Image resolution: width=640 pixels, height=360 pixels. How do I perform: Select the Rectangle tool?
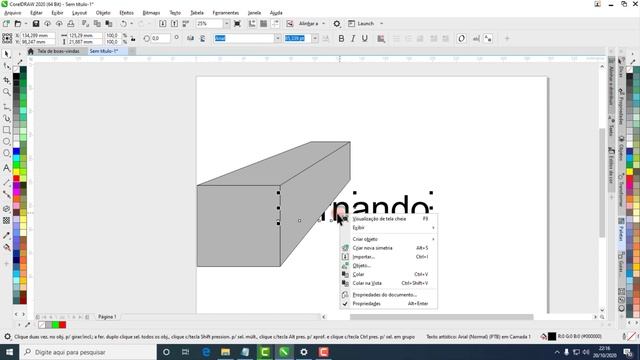click(7, 130)
